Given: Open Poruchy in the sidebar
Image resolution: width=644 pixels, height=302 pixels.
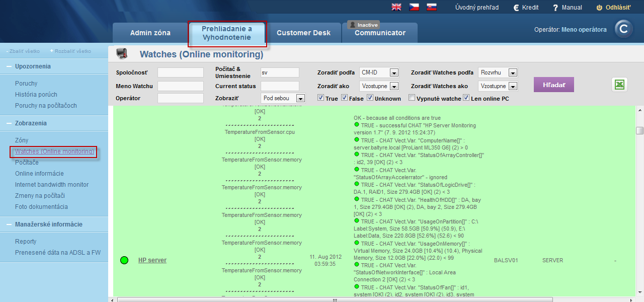Looking at the screenshot, I should pyautogui.click(x=26, y=84).
